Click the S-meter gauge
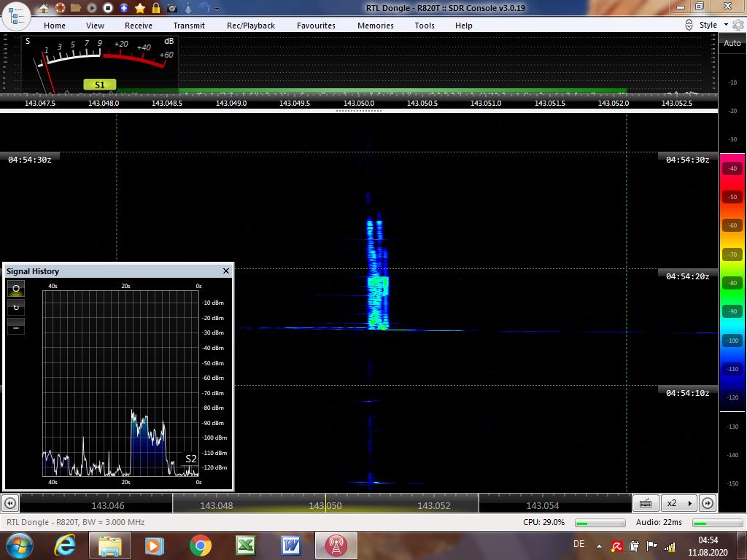Screen dimensions: 747x560 (x=101, y=63)
